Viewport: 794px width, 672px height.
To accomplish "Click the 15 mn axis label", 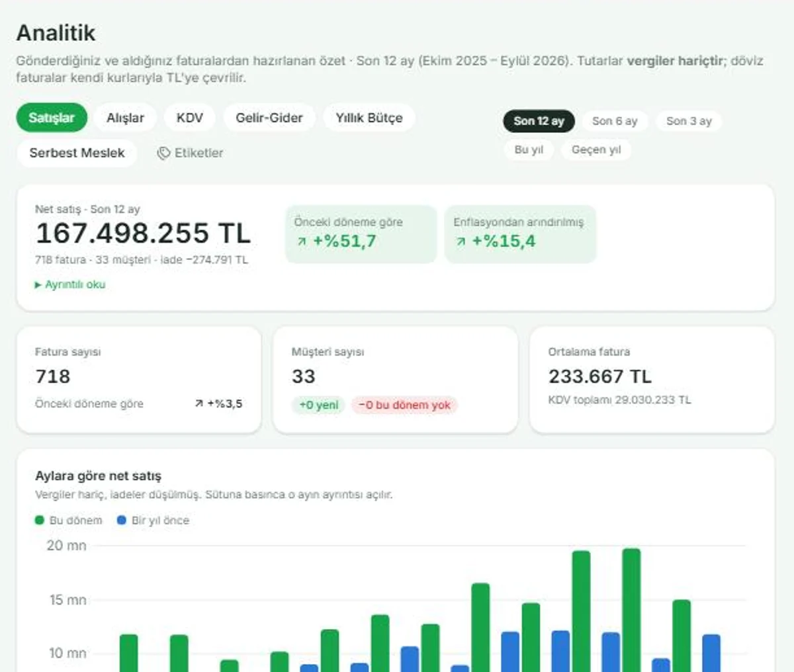I will 67,600.
